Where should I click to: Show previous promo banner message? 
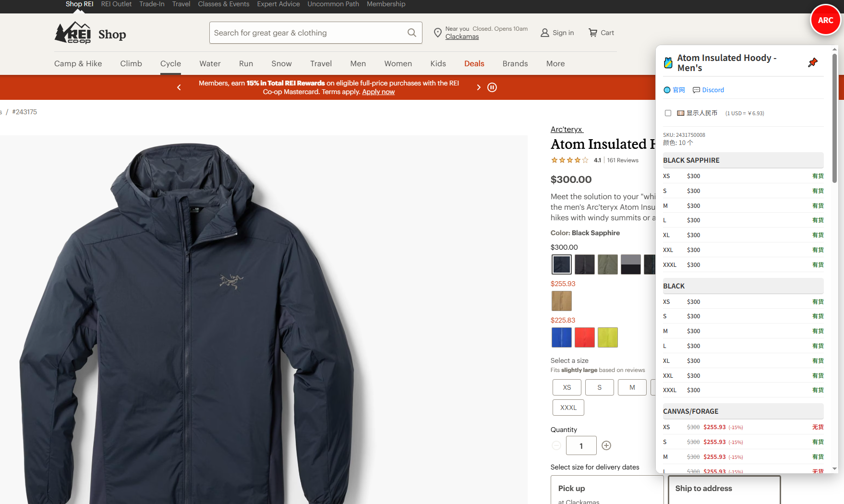[x=179, y=87]
